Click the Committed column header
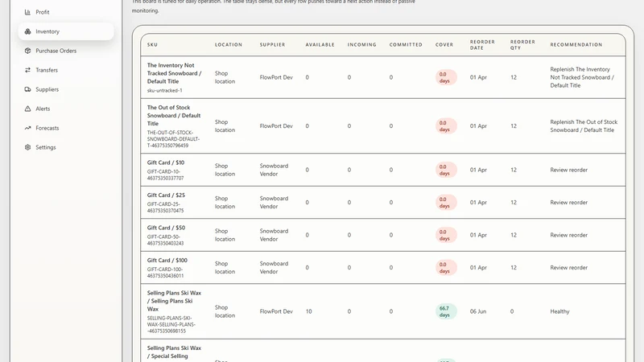 [x=406, y=45]
